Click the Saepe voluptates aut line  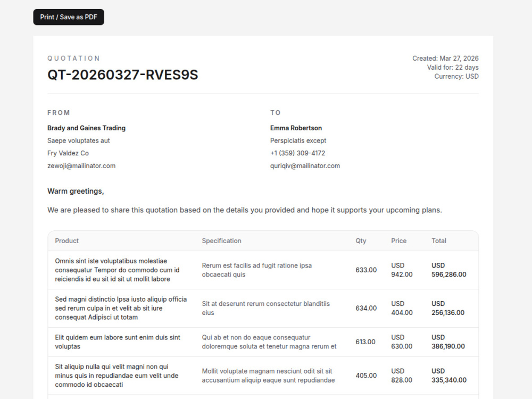[x=79, y=140]
